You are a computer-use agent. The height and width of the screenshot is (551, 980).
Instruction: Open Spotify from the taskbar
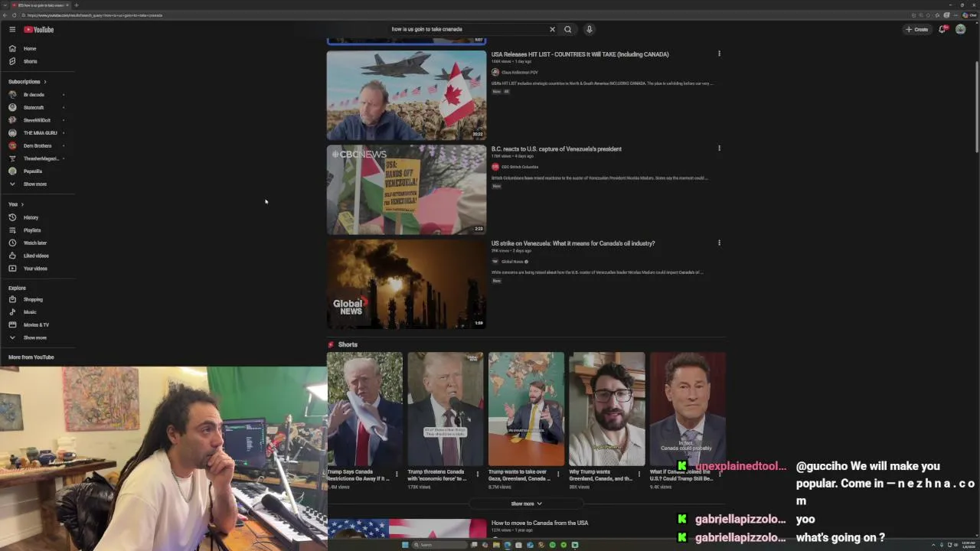(x=553, y=545)
